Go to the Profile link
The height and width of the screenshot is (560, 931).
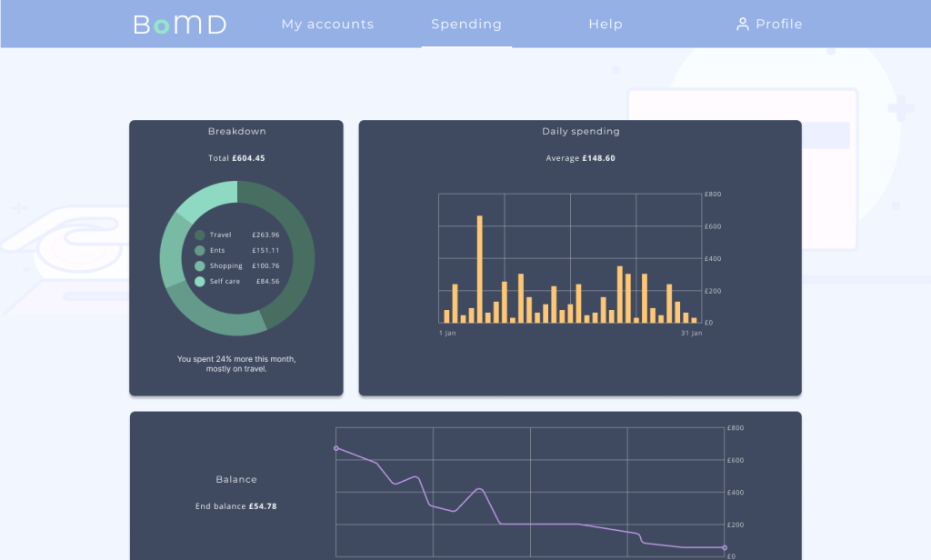pyautogui.click(x=778, y=25)
